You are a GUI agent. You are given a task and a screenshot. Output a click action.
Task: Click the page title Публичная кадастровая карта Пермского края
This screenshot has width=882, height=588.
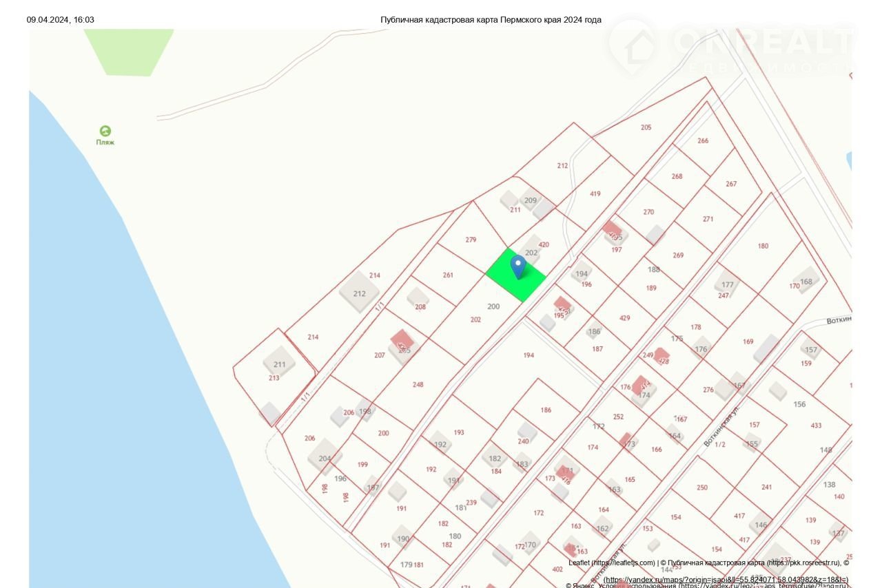tap(491, 20)
